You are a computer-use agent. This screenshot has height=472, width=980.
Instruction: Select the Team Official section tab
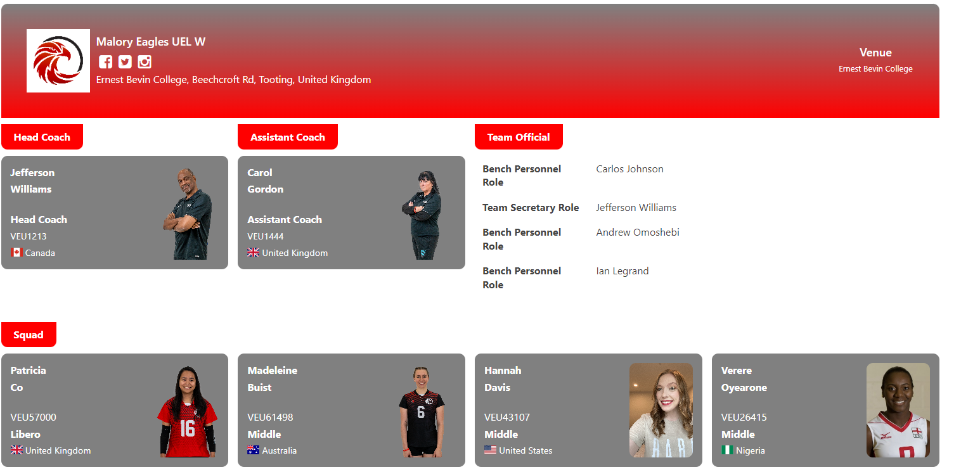[519, 137]
